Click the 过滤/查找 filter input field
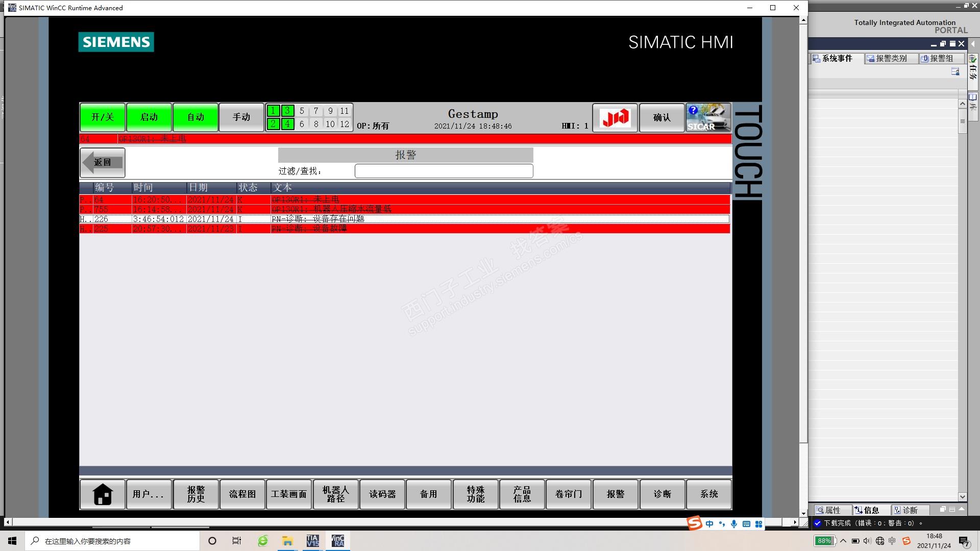This screenshot has width=980, height=551. click(444, 171)
